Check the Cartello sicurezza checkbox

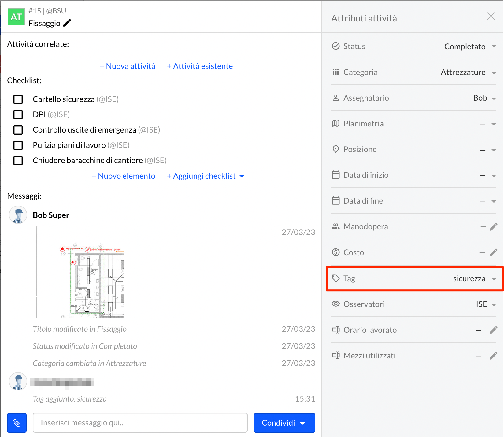(x=18, y=99)
